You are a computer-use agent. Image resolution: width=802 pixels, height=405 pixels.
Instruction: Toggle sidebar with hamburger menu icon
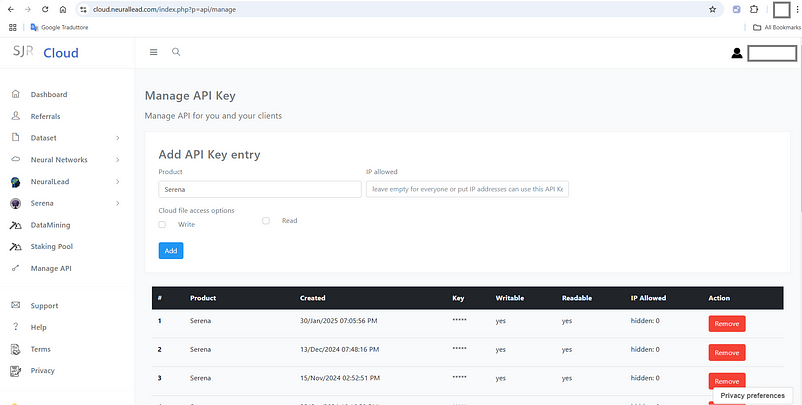pyautogui.click(x=153, y=52)
